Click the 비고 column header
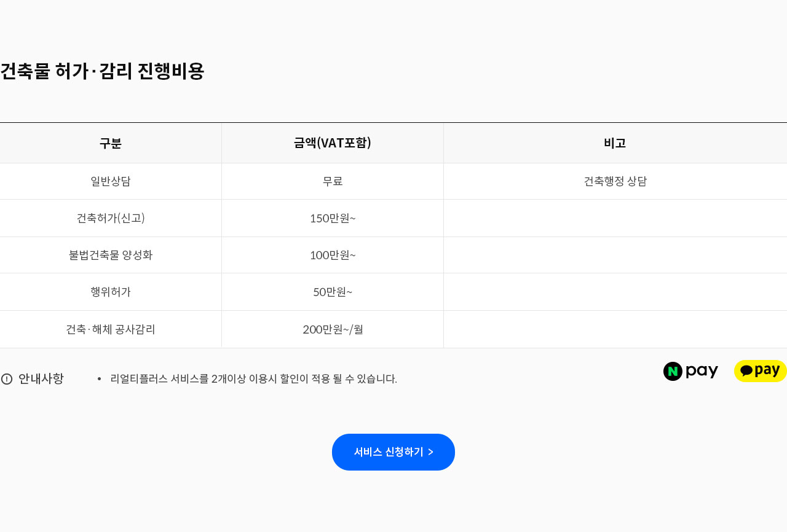 [x=615, y=143]
